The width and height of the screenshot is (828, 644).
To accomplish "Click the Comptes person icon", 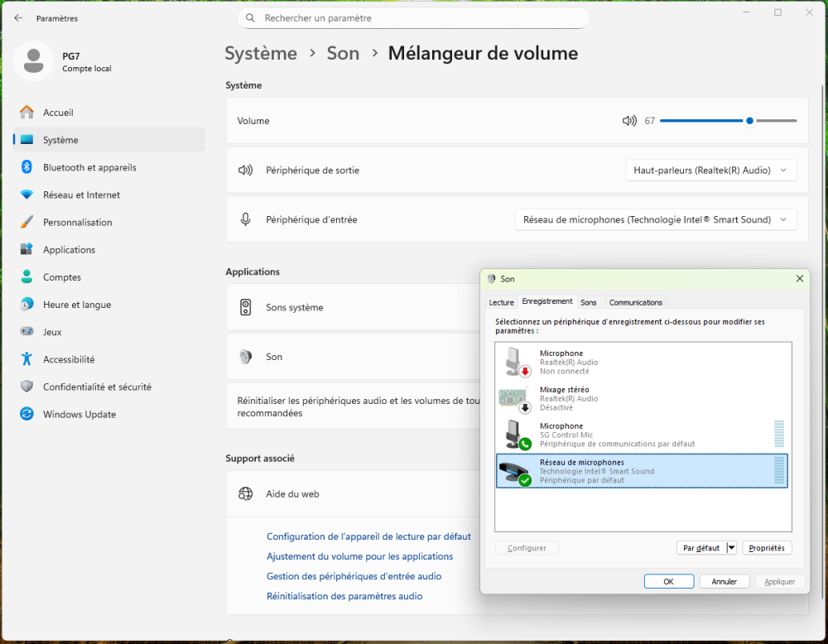I will tap(26, 277).
